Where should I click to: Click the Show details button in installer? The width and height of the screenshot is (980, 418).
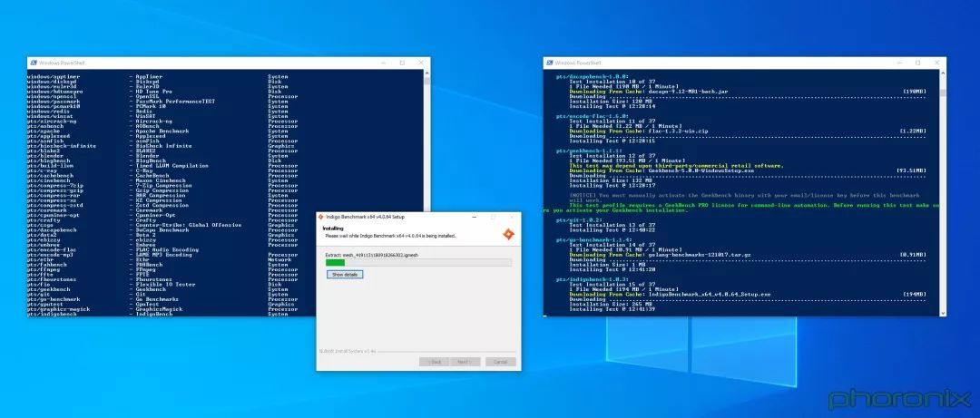pyautogui.click(x=345, y=275)
